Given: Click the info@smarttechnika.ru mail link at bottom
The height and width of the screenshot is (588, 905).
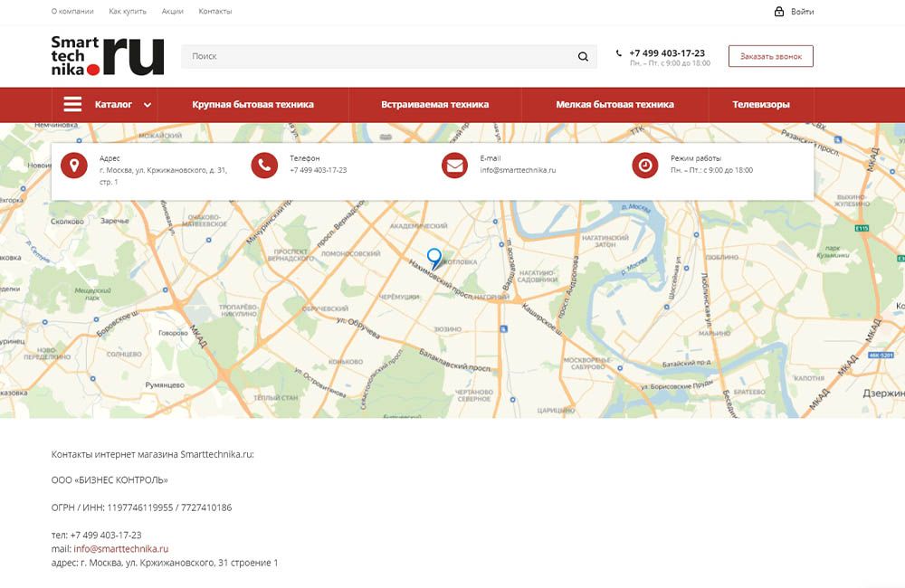Looking at the screenshot, I should pos(121,549).
